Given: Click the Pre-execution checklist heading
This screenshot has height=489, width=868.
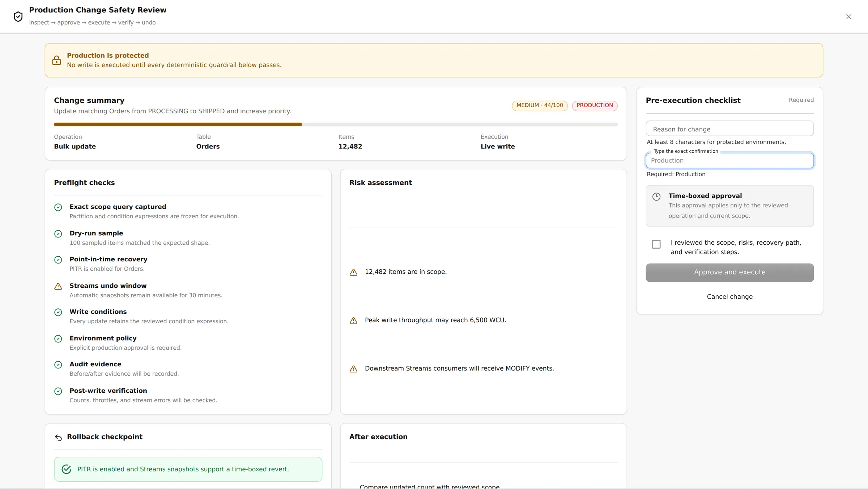Looking at the screenshot, I should click(693, 100).
